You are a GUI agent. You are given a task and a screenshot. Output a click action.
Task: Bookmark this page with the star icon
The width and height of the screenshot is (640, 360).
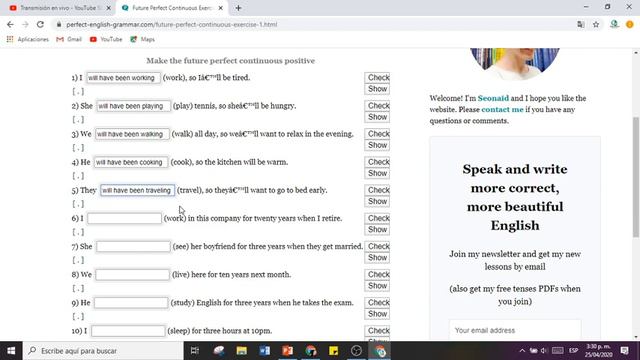point(596,24)
